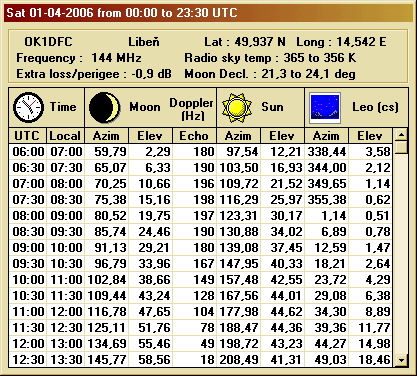This screenshot has height=376, width=417.
Task: Select the 12:30 UTC cell
Action: click(28, 360)
